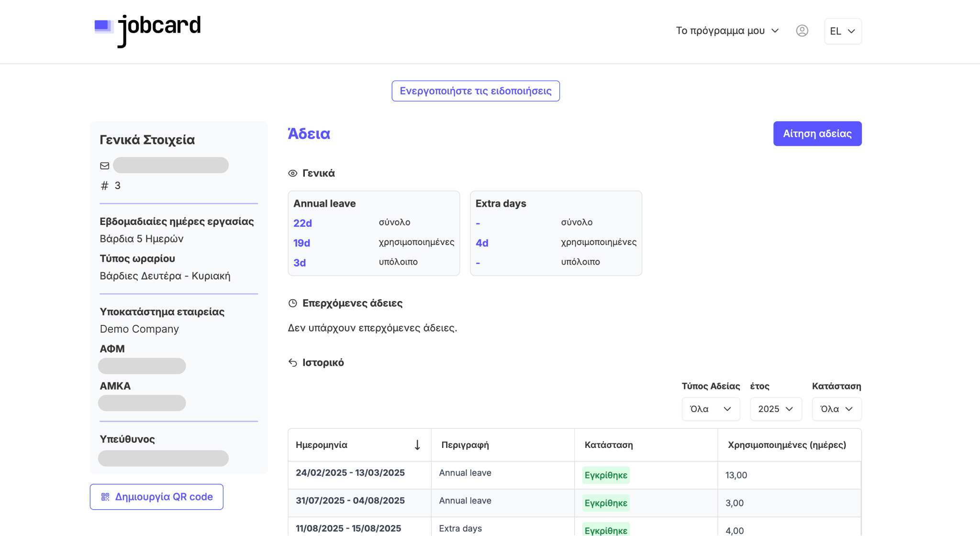980x536 pixels.
Task: Click the email envelope icon
Action: click(x=105, y=166)
